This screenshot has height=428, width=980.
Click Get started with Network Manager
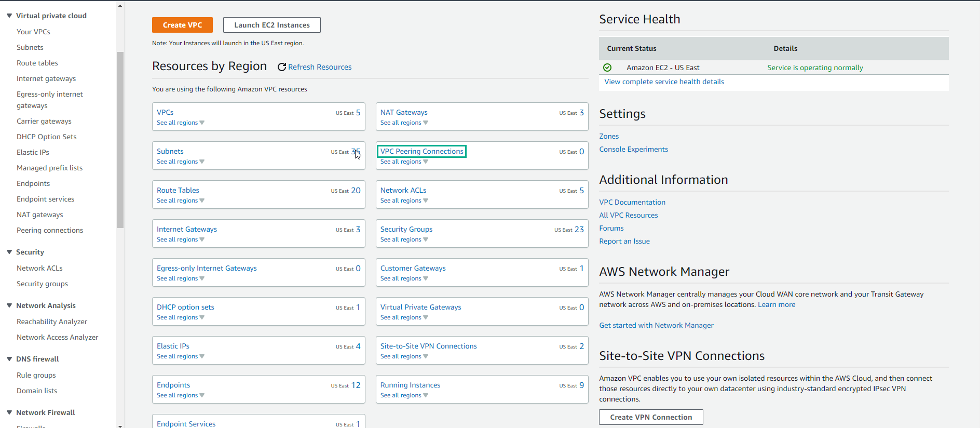(x=657, y=325)
